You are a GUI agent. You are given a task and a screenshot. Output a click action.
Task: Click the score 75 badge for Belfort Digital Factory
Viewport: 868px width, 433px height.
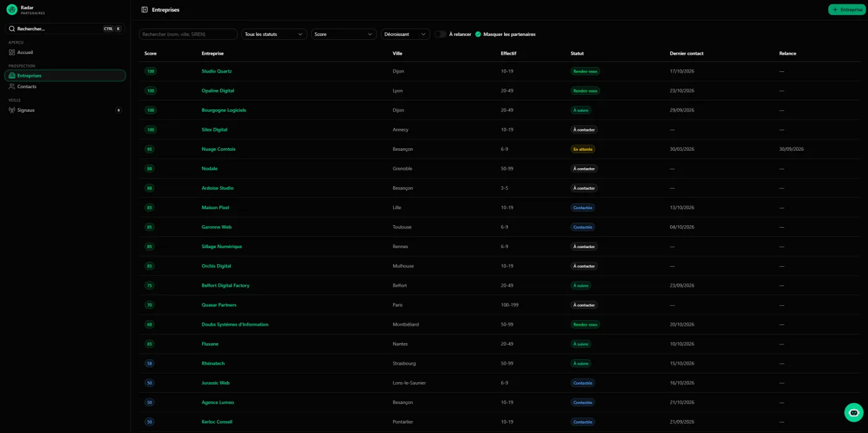click(149, 285)
